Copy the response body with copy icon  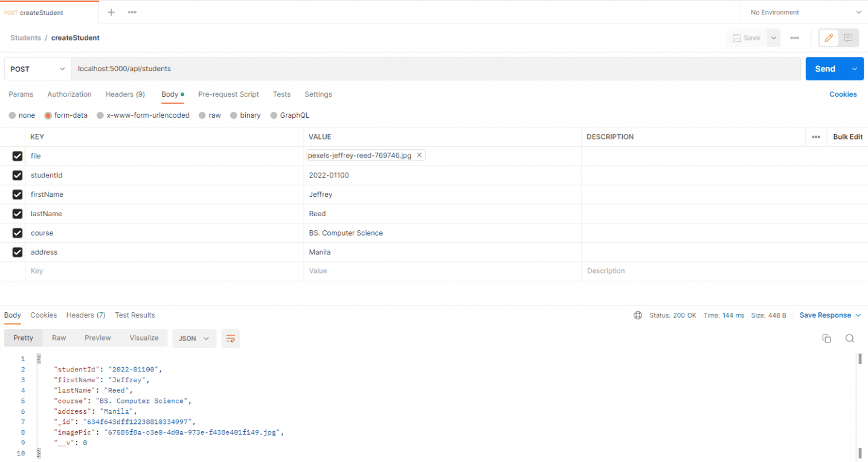826,338
